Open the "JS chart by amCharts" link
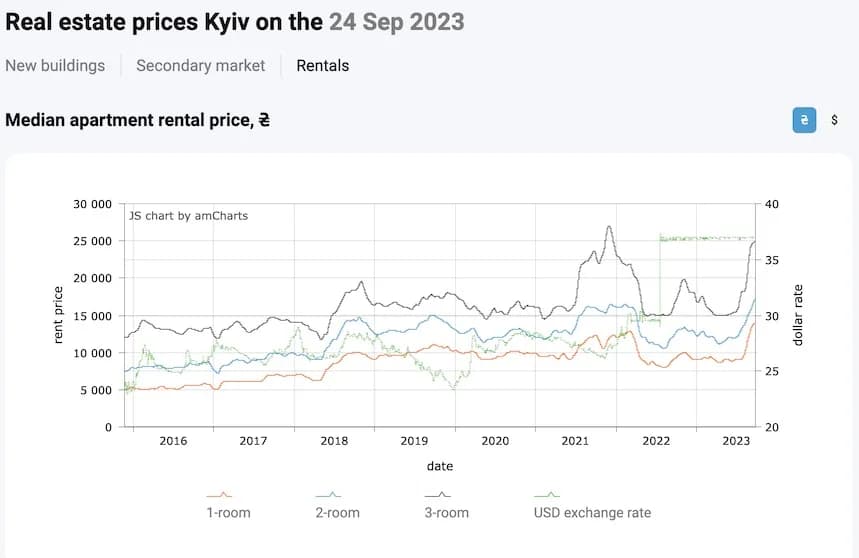The image size is (859, 558). [188, 215]
